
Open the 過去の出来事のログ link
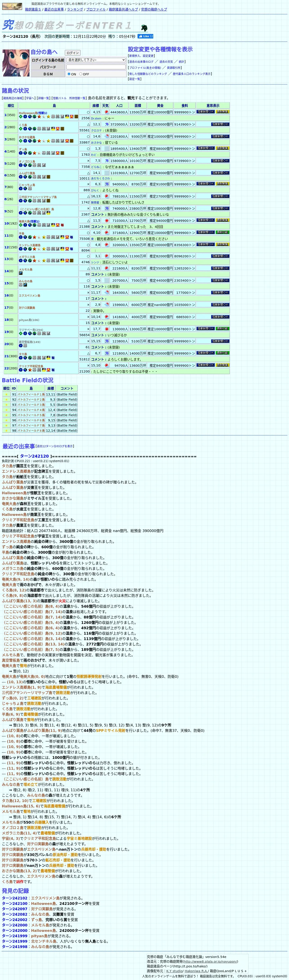coord(141,62)
